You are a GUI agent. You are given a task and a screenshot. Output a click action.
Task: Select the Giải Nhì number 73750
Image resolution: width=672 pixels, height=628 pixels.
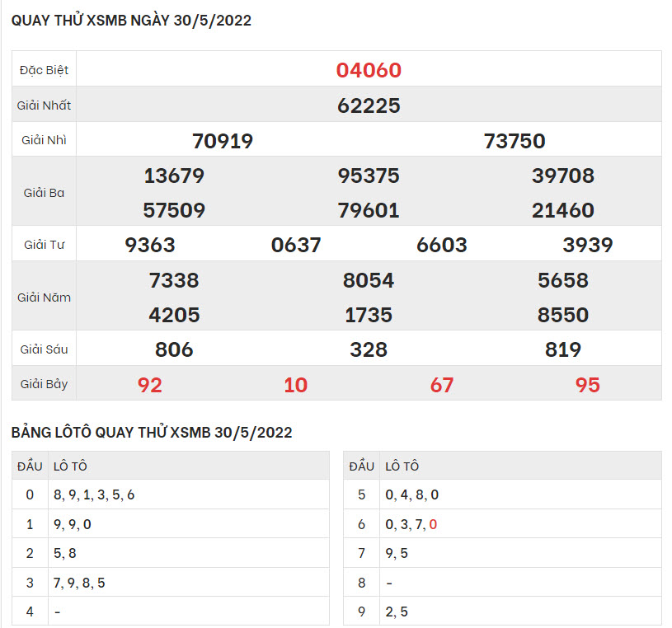coord(515,141)
